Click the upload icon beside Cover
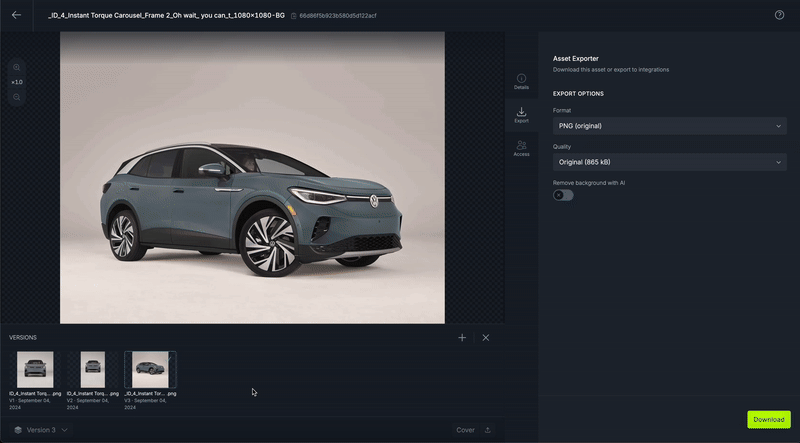Image resolution: width=800 pixels, height=443 pixels. point(488,430)
